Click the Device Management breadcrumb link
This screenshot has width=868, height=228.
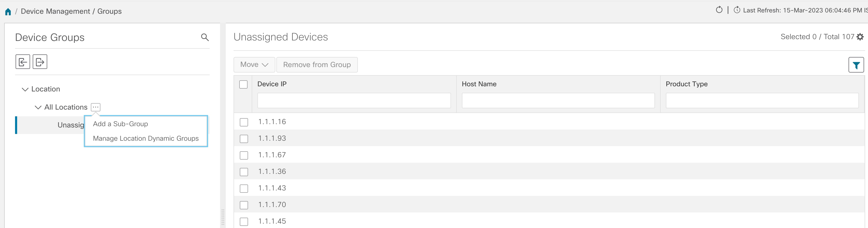[x=55, y=11]
